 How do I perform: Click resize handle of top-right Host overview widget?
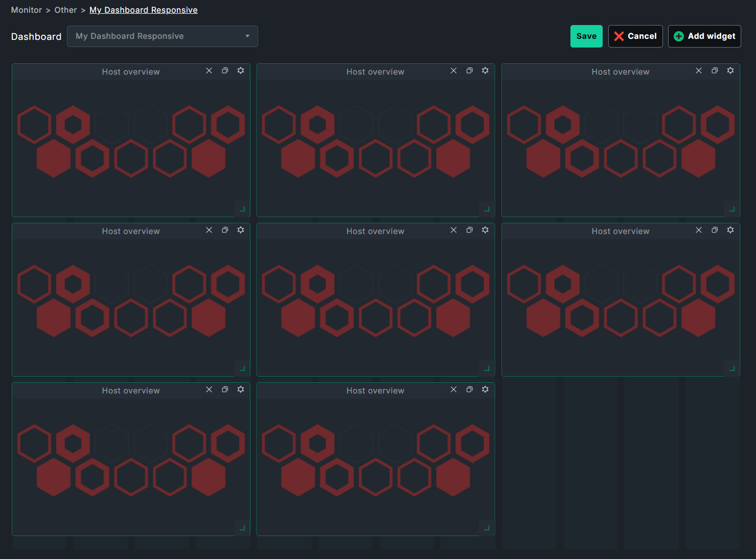point(732,209)
